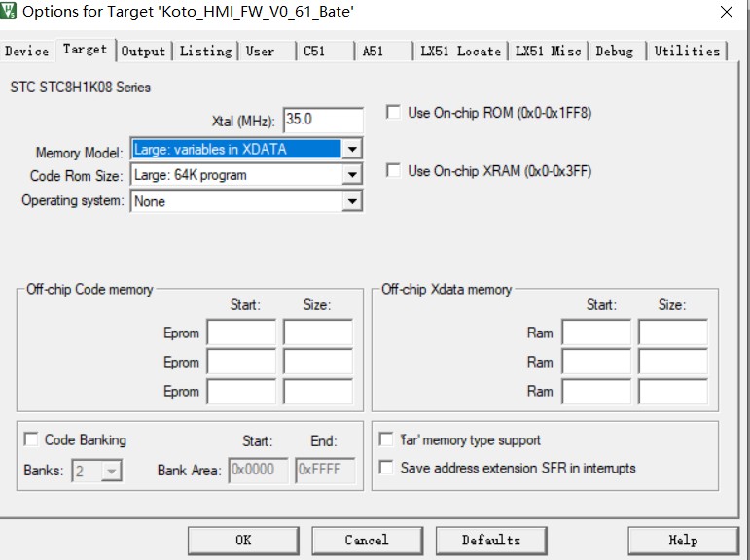Click the Bank Area End field

pyautogui.click(x=325, y=470)
